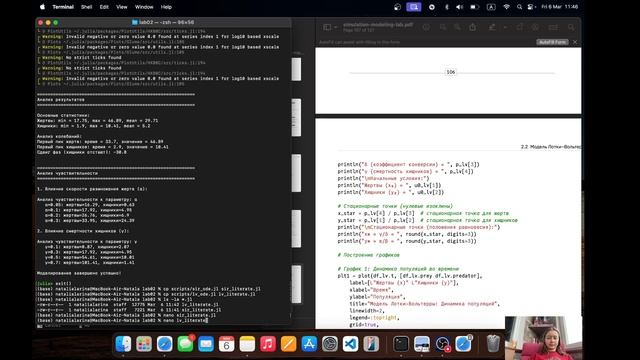This screenshot has height=360, width=640.
Task: Click the AutoFill Form button
Action: click(552, 42)
